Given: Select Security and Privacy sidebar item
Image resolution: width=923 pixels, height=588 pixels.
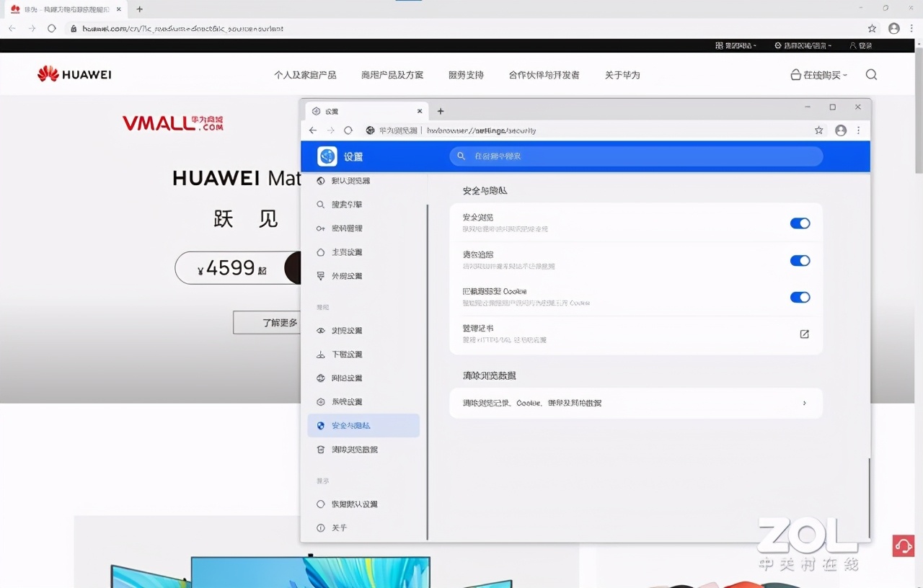Looking at the screenshot, I should click(x=363, y=426).
